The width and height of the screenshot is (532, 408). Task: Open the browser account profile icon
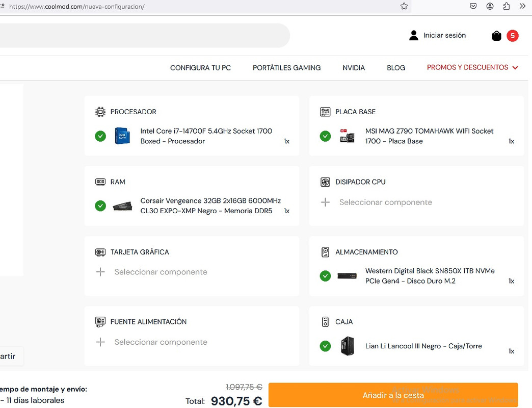(490, 6)
